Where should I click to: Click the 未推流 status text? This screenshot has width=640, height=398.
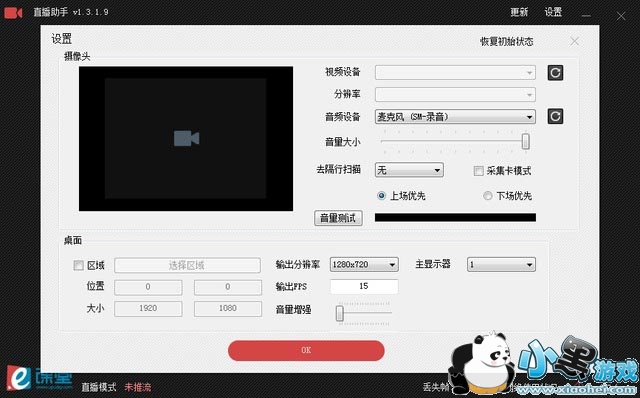(x=138, y=387)
